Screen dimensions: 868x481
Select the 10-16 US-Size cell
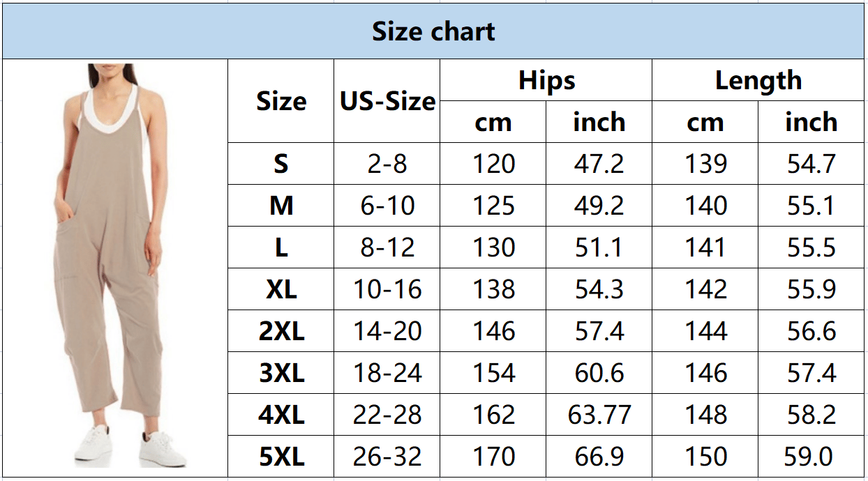coord(387,289)
